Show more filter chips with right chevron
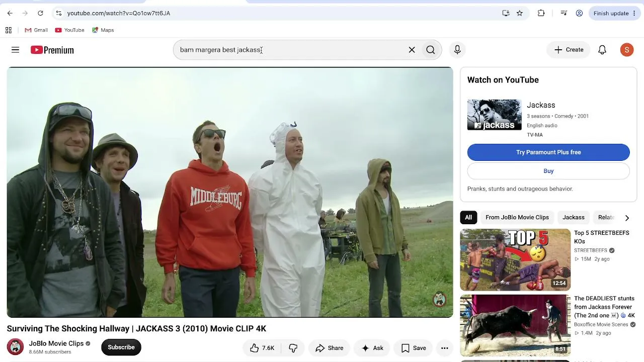 click(627, 218)
